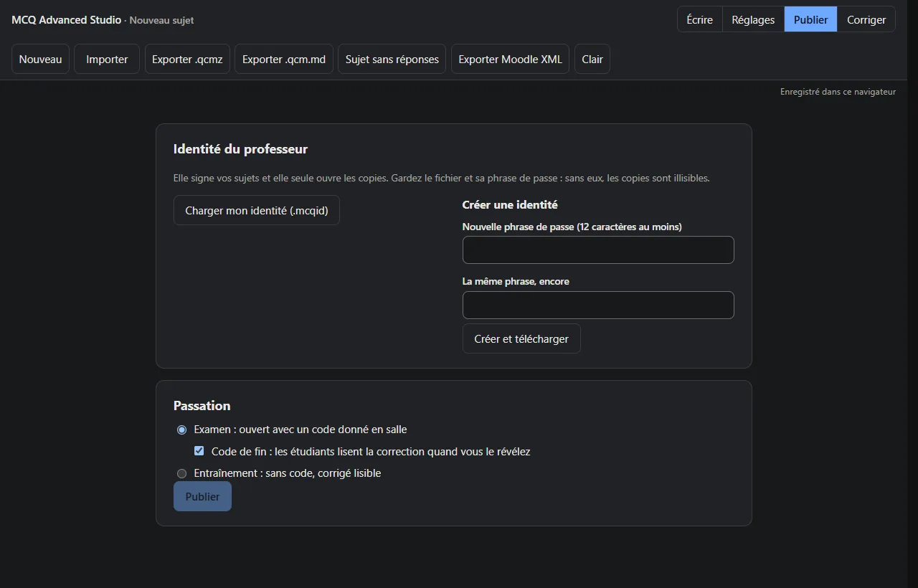918x588 pixels.
Task: Switch theme with the Clair button
Action: pos(592,59)
